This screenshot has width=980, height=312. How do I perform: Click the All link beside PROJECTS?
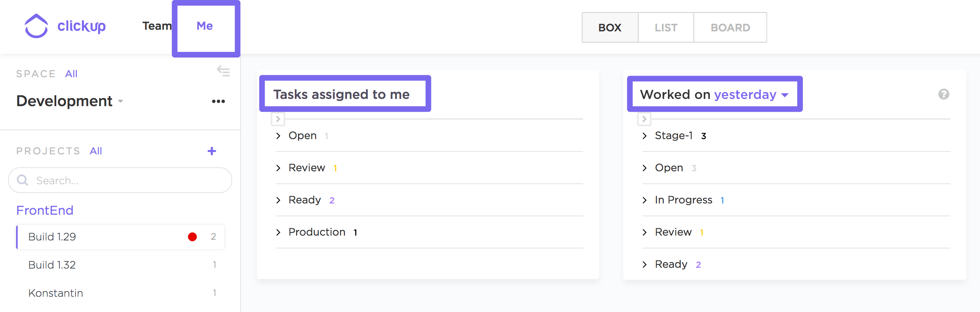(96, 151)
